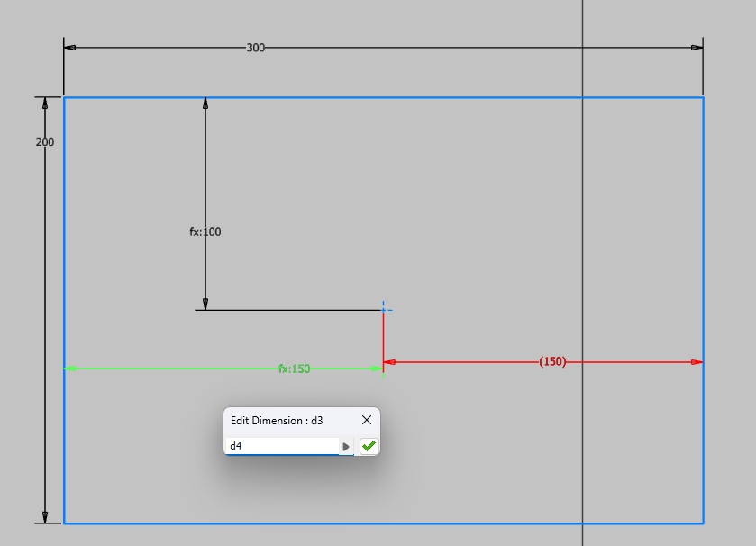Click the sketch point marker above the red line

pyautogui.click(x=385, y=308)
